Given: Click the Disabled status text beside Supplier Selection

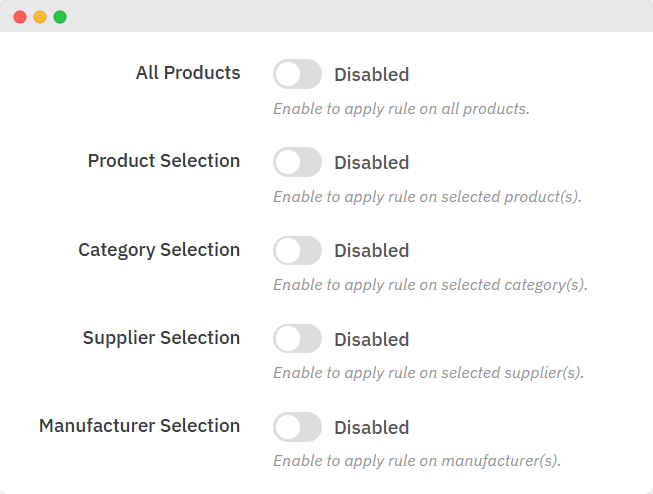Looking at the screenshot, I should point(371,339).
